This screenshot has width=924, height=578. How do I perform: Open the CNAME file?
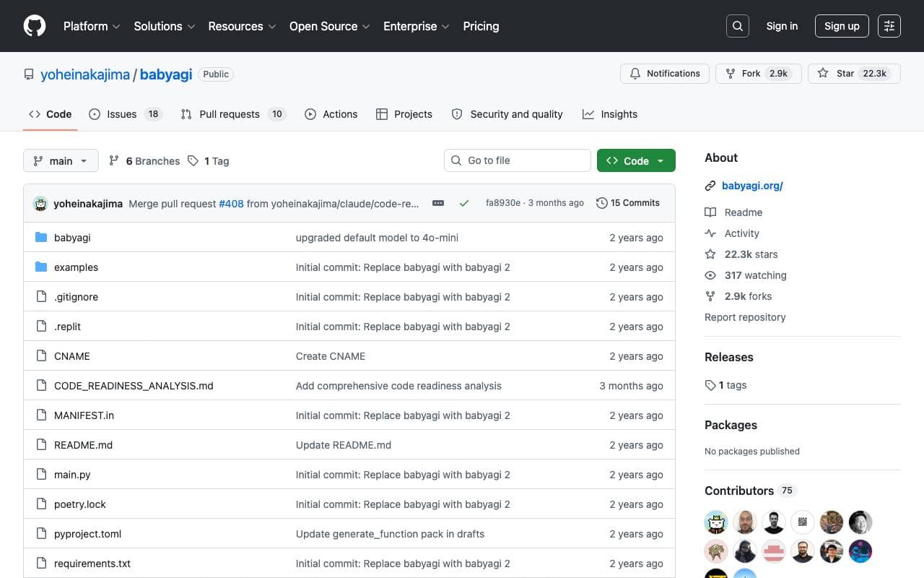pyautogui.click(x=72, y=356)
